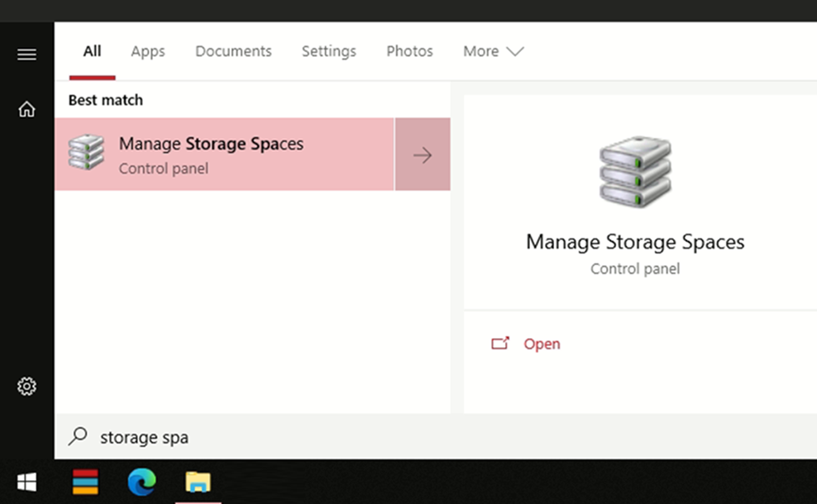Select the All tab
The height and width of the screenshot is (504, 817).
point(93,51)
